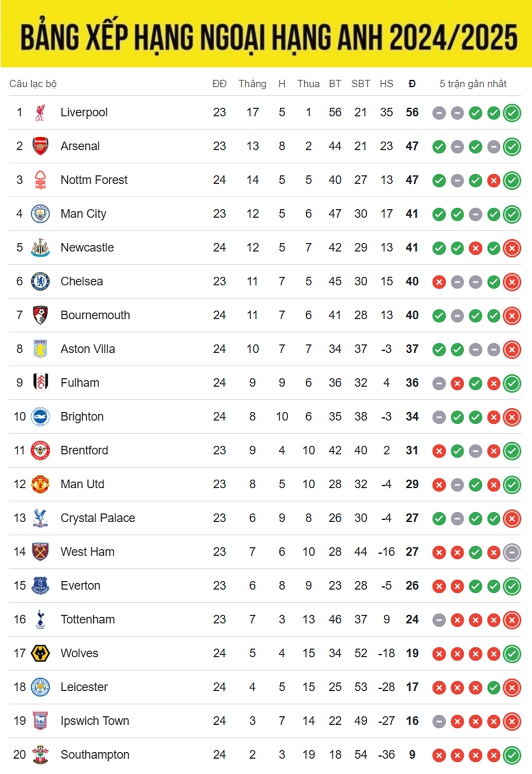The width and height of the screenshot is (532, 774).
Task: Click the Đ points column header
Action: 412,84
